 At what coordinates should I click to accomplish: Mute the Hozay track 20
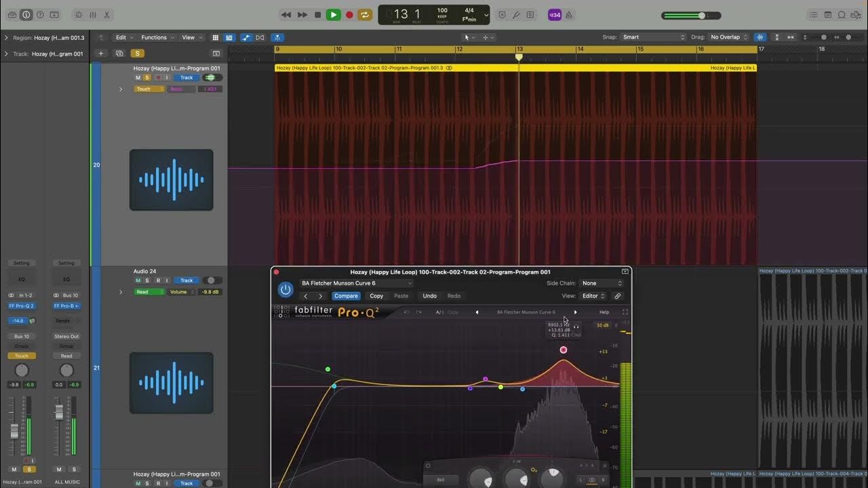point(138,77)
